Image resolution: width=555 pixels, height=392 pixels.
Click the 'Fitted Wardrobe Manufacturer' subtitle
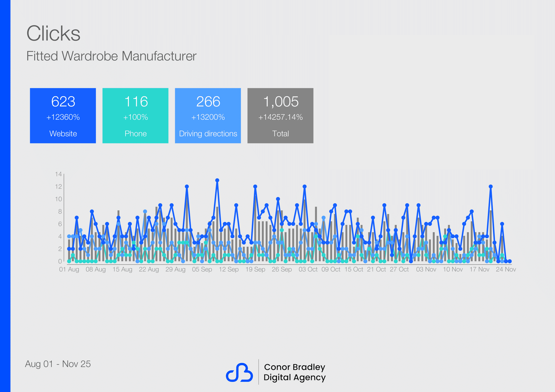112,56
